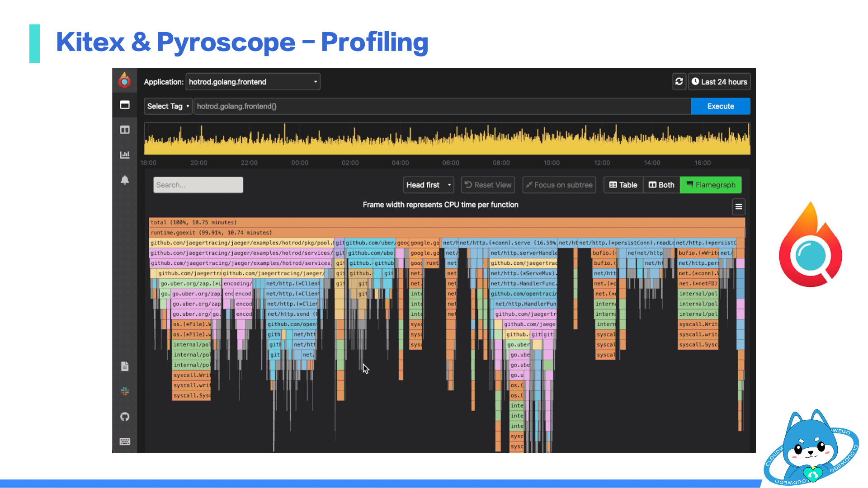Image resolution: width=868 pixels, height=488 pixels.
Task: Click the Pyroscope flame logo in sidebar
Action: pos(125,81)
